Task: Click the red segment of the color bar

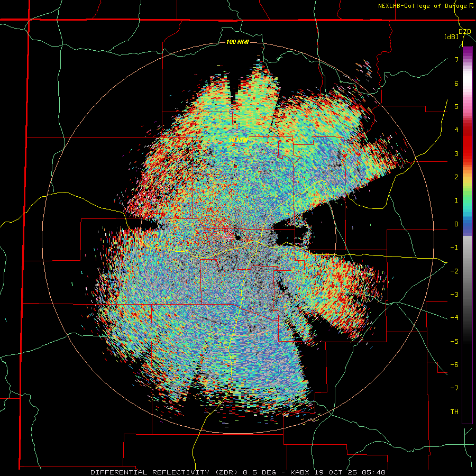Action: coord(467,141)
